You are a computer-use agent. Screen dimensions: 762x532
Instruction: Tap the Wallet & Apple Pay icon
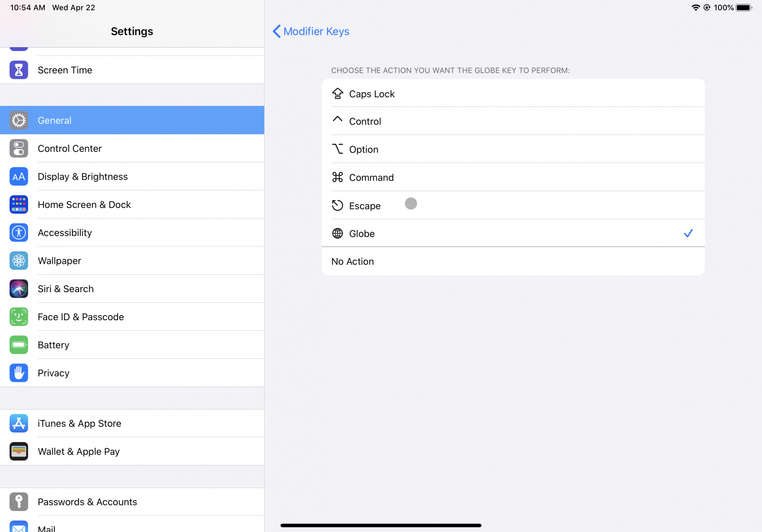tap(19, 452)
